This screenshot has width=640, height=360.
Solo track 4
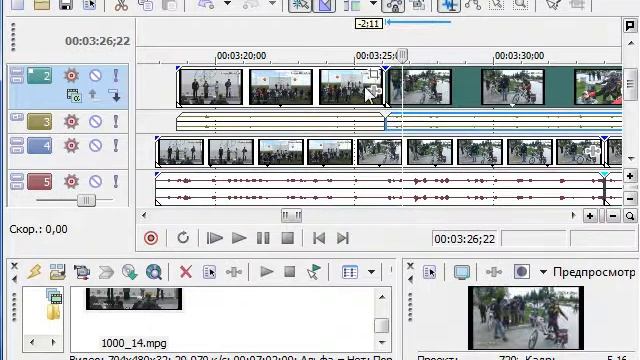(x=116, y=146)
